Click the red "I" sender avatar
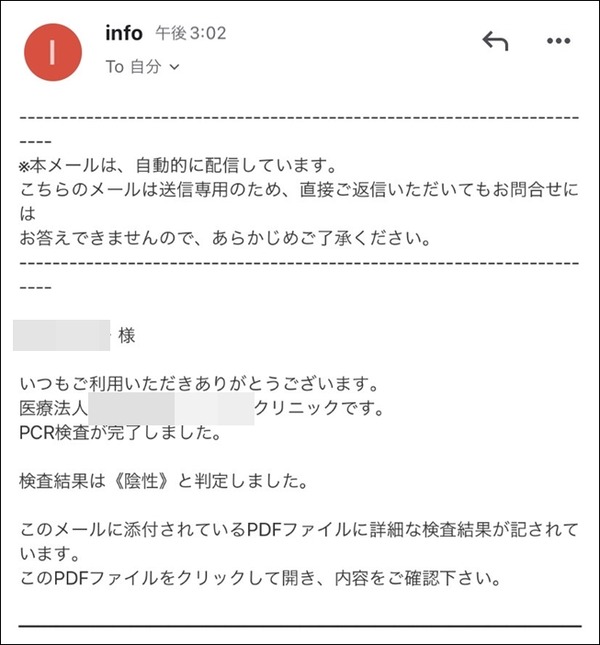 pos(53,52)
